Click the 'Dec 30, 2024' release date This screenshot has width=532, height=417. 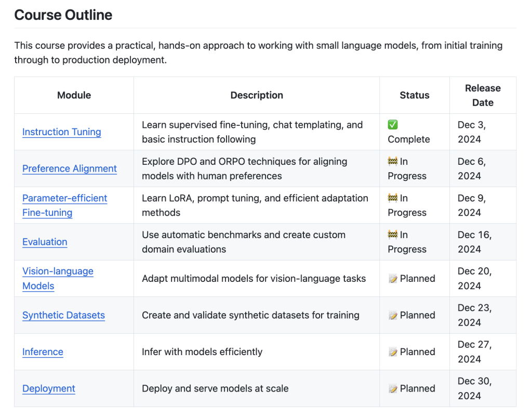pos(475,388)
